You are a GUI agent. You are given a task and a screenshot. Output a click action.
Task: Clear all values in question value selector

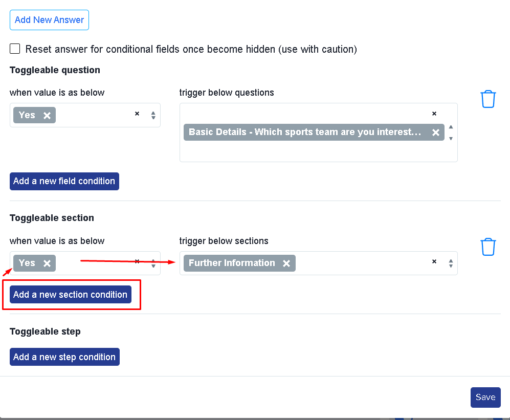tap(137, 114)
